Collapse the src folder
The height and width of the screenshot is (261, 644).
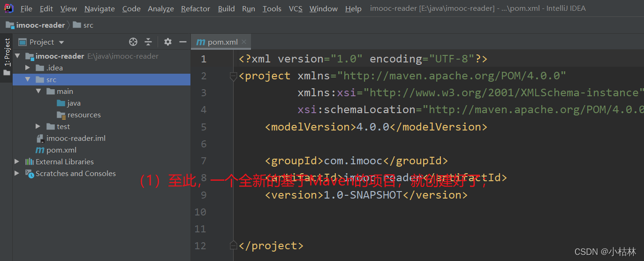click(x=28, y=79)
